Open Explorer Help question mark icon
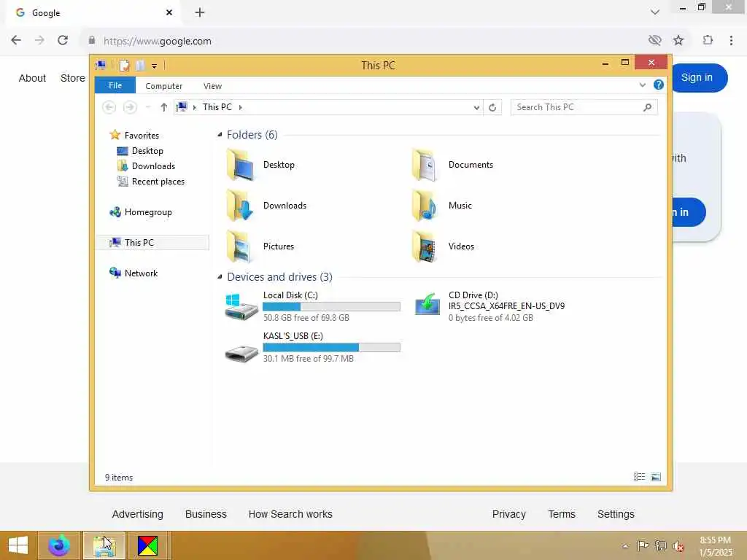Viewport: 747px width, 560px height. click(x=659, y=85)
